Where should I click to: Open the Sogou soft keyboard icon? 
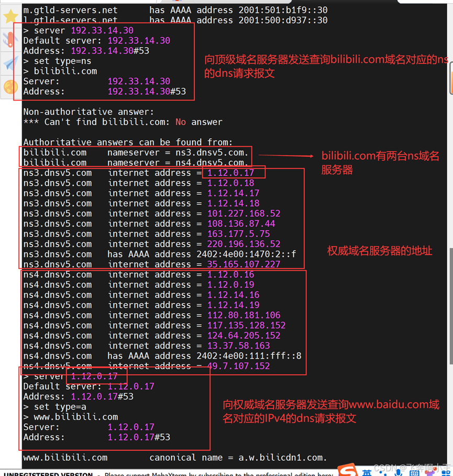pyautogui.click(x=414, y=473)
